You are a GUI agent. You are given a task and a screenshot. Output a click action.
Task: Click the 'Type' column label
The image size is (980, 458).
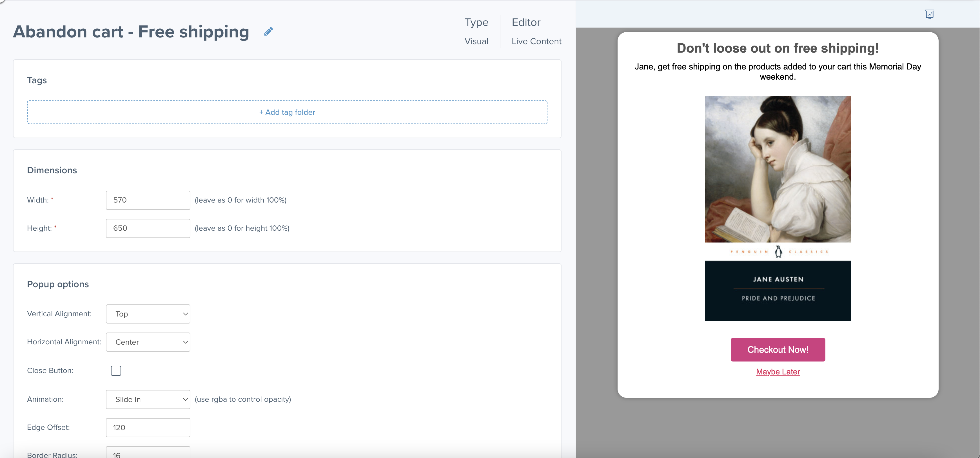[x=476, y=23]
